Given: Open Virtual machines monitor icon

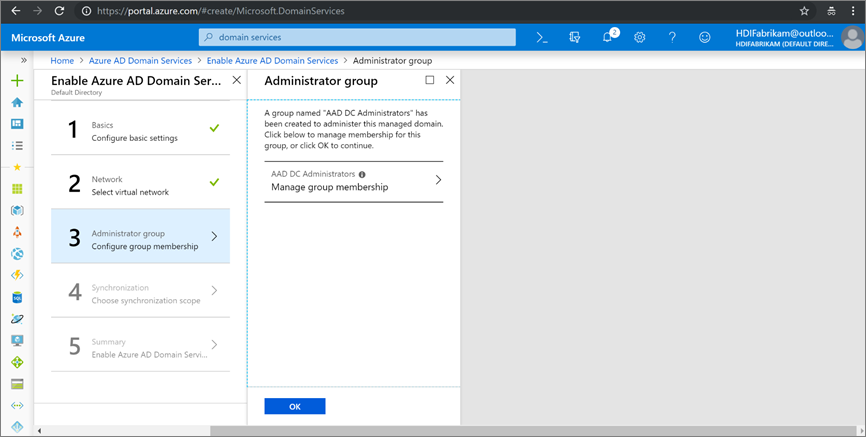Looking at the screenshot, I should [x=17, y=340].
